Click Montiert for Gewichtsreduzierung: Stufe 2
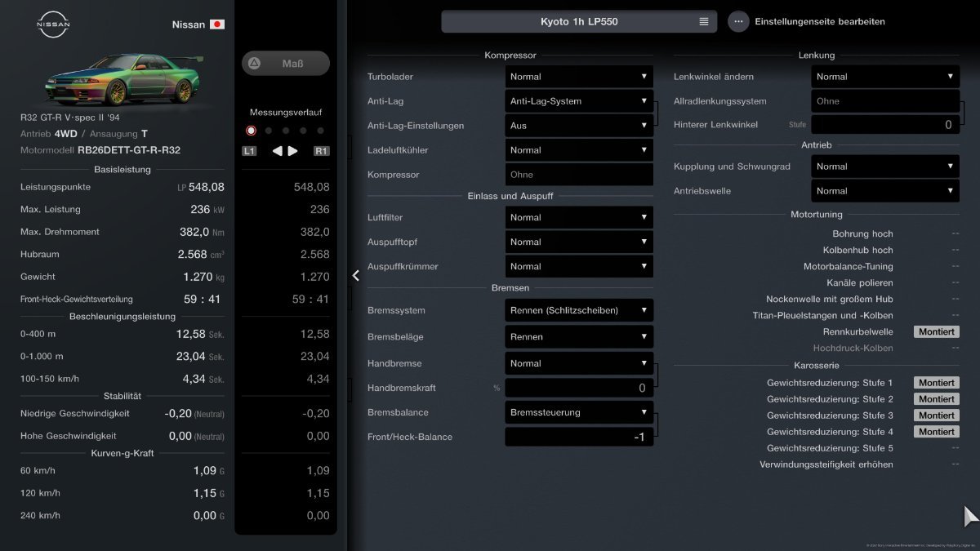Viewport: 980px width, 551px height. coord(936,399)
